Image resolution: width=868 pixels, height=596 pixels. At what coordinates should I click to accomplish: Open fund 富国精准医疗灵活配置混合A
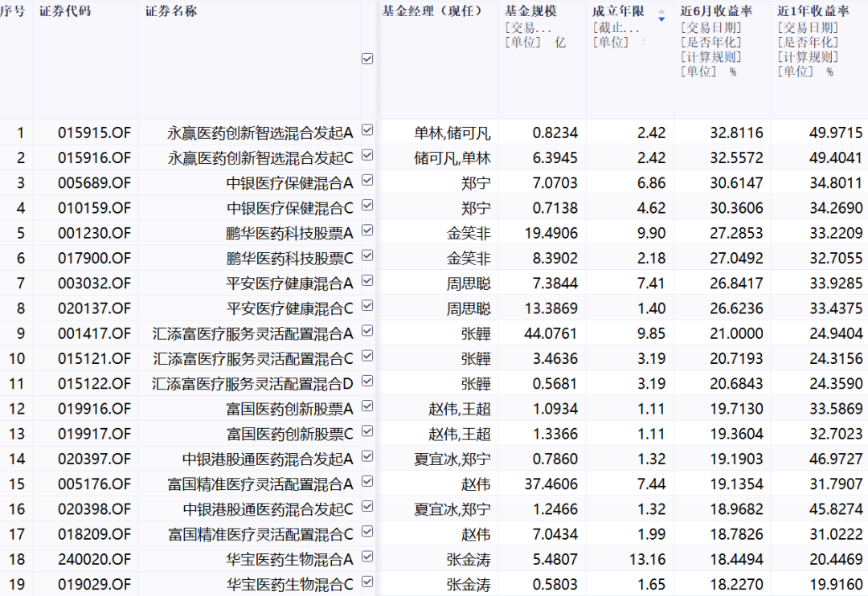[x=260, y=485]
